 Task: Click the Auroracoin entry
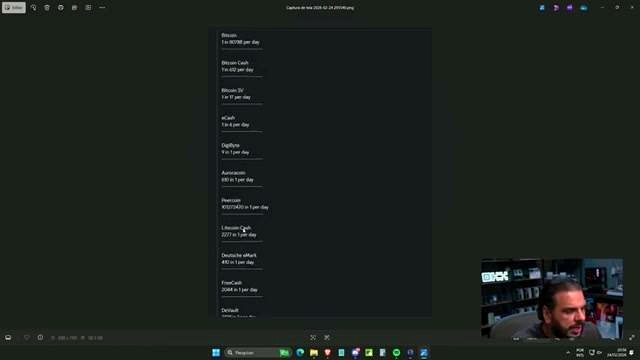pos(238,176)
